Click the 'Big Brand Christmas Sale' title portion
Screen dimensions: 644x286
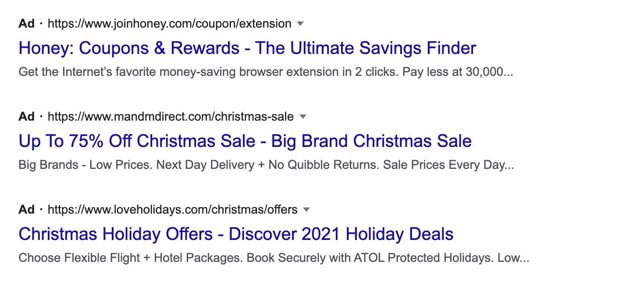pos(371,141)
